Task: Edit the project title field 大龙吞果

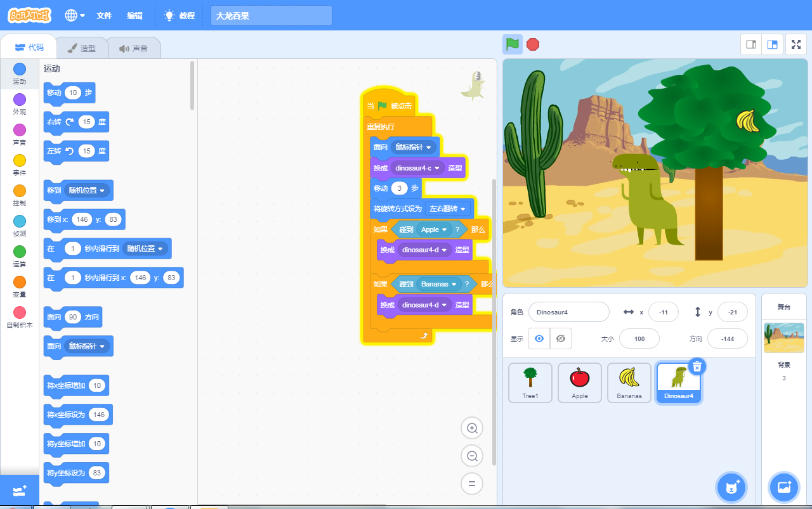Action: pos(271,16)
